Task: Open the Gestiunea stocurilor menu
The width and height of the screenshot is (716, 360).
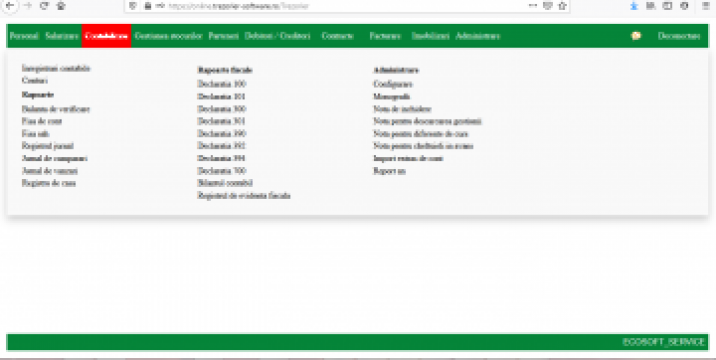Action: click(168, 36)
